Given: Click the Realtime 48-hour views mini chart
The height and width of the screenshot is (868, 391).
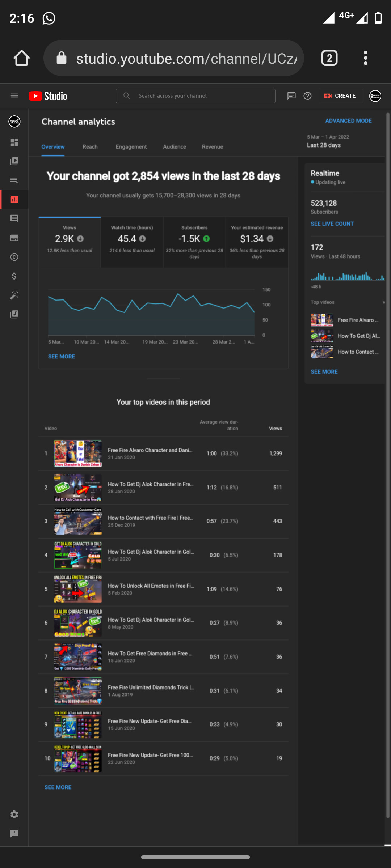Looking at the screenshot, I should (x=348, y=276).
